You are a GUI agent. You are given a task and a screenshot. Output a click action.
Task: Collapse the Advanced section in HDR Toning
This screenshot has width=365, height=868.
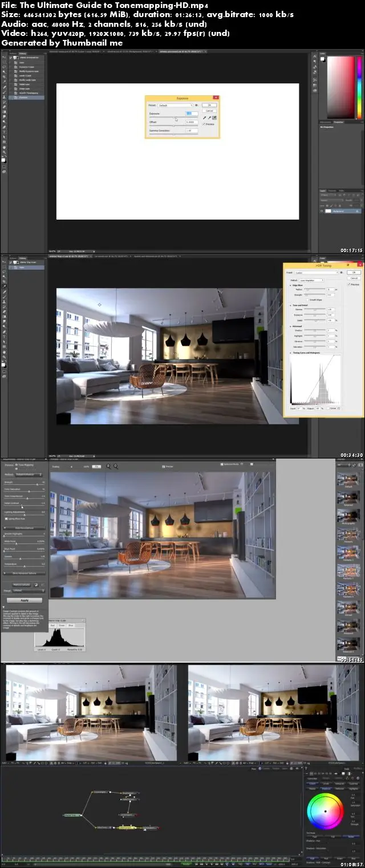tap(291, 326)
